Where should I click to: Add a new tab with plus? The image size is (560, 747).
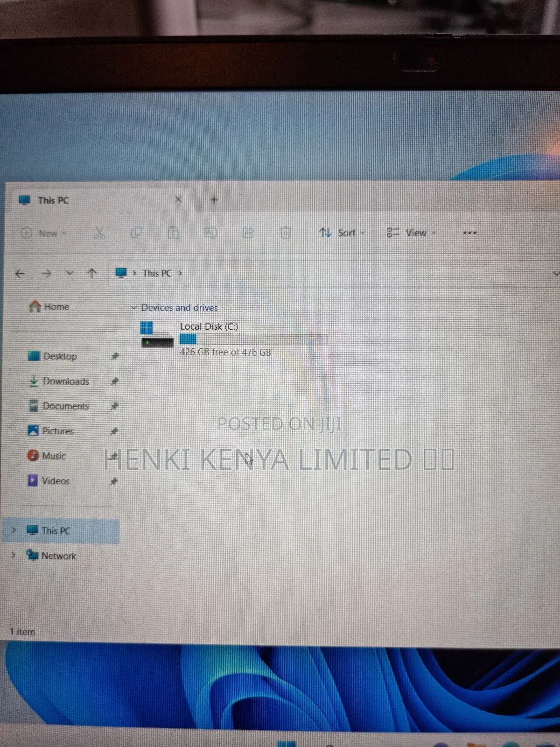[x=214, y=200]
